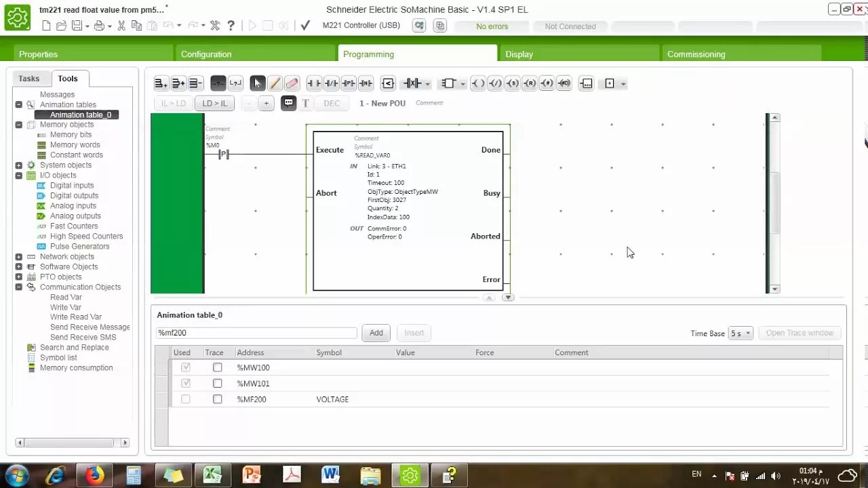Insert a function block element
This screenshot has width=868, height=488.
[448, 83]
